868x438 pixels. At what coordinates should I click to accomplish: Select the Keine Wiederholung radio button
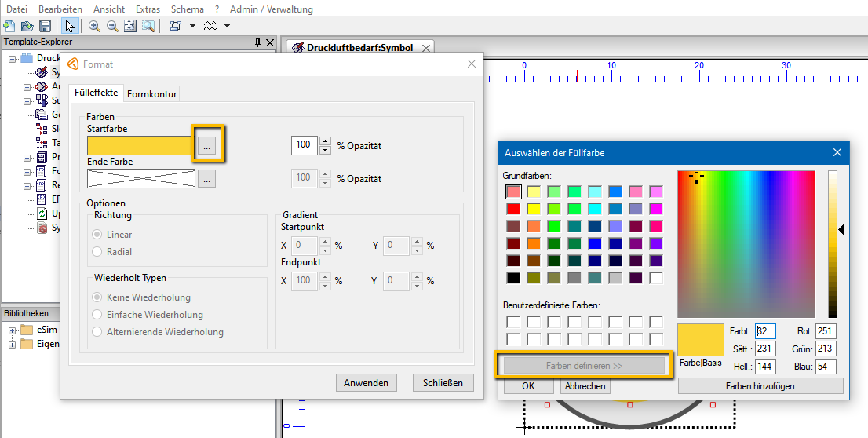[x=97, y=297]
